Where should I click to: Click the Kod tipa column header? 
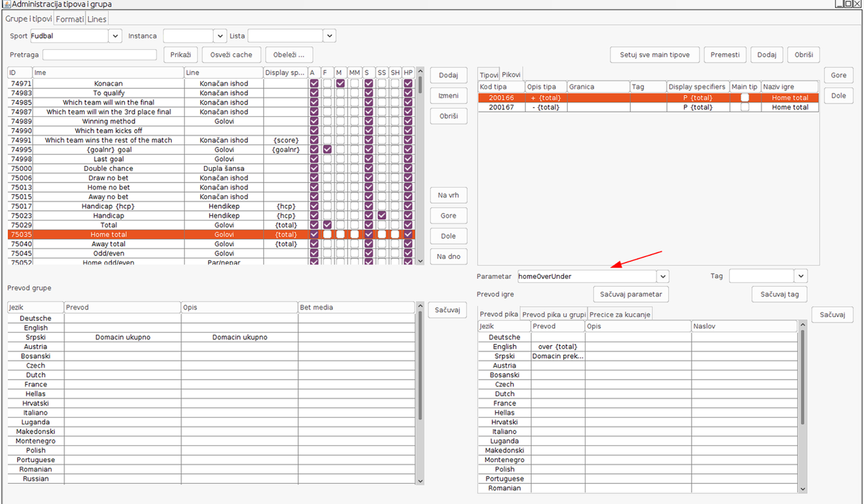click(501, 87)
